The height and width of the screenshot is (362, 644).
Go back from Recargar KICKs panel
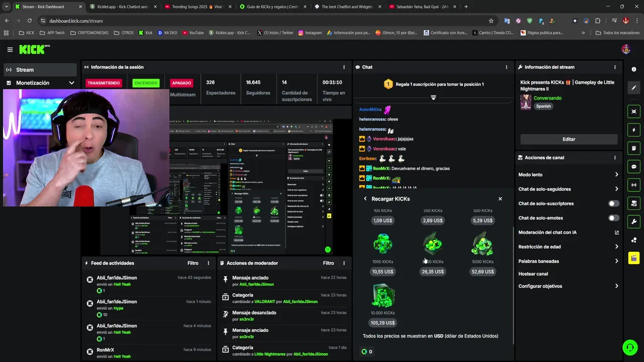pyautogui.click(x=365, y=199)
